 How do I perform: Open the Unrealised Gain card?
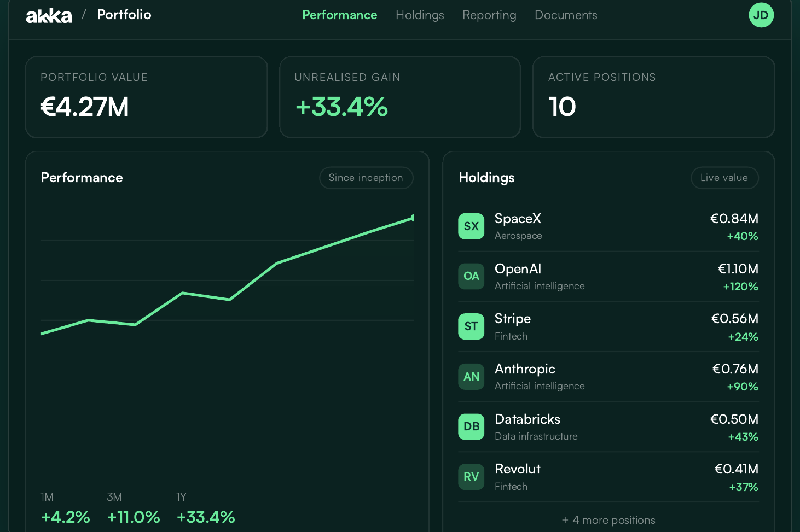click(400, 97)
